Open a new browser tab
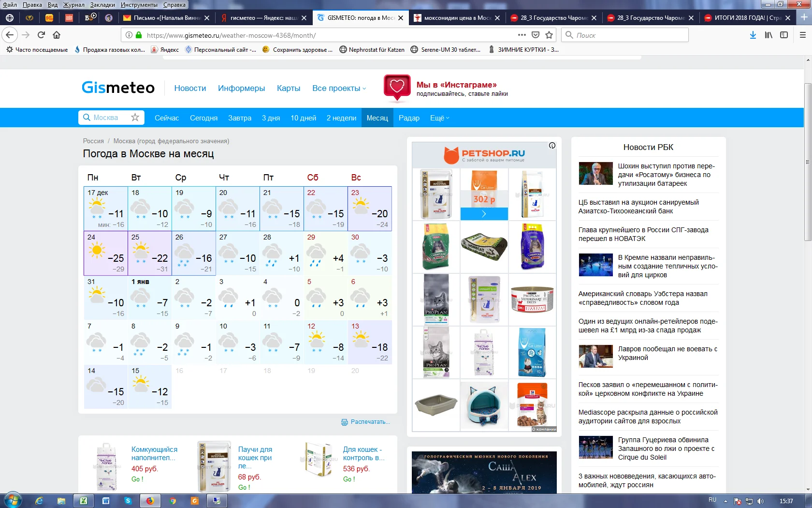This screenshot has height=508, width=812. 804,17
